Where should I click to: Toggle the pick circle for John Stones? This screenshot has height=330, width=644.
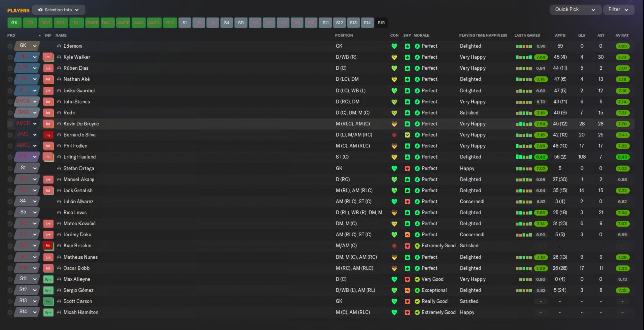coord(10,102)
